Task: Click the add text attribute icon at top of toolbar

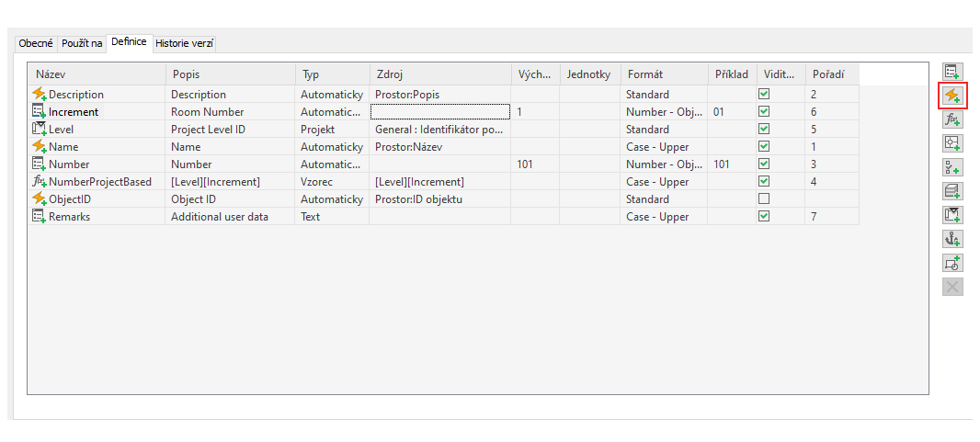Action: (x=952, y=72)
